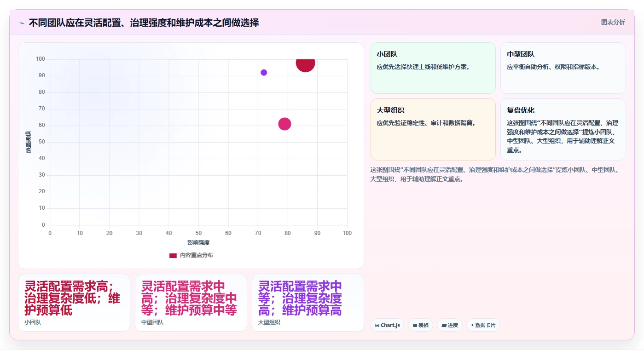Click text 应优先验证稳定性、审计和数据隔离
644x350 pixels.
click(426, 123)
